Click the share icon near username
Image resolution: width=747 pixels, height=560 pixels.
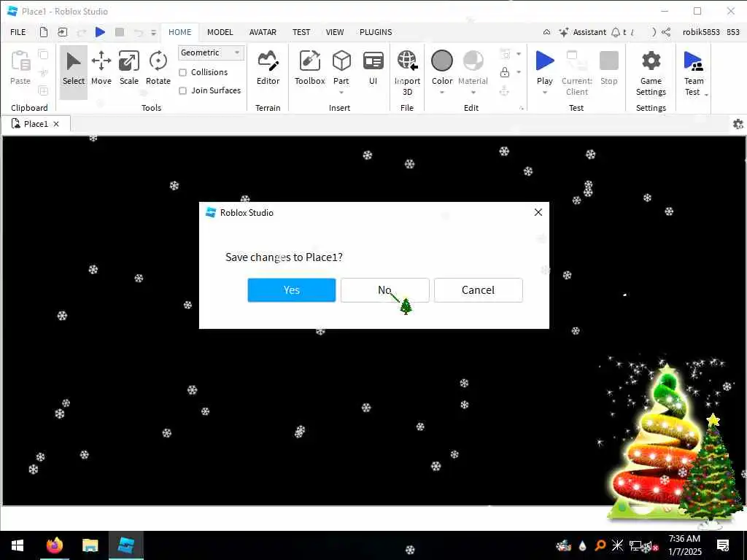[x=666, y=32]
